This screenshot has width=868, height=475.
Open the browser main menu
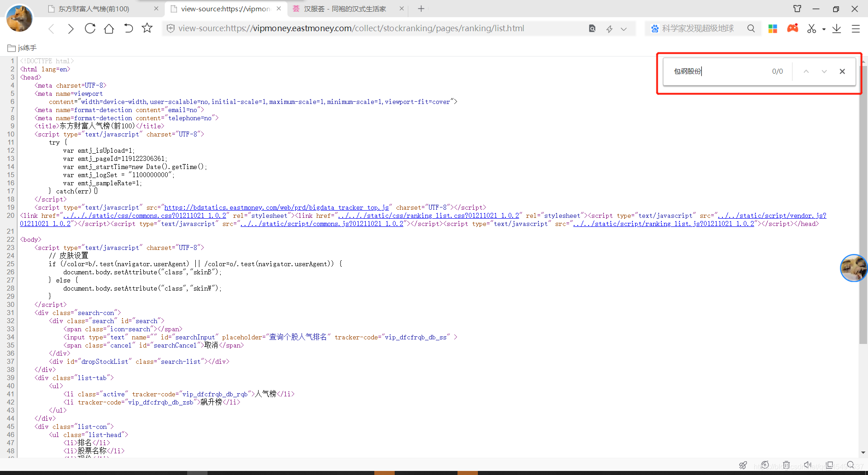(855, 29)
